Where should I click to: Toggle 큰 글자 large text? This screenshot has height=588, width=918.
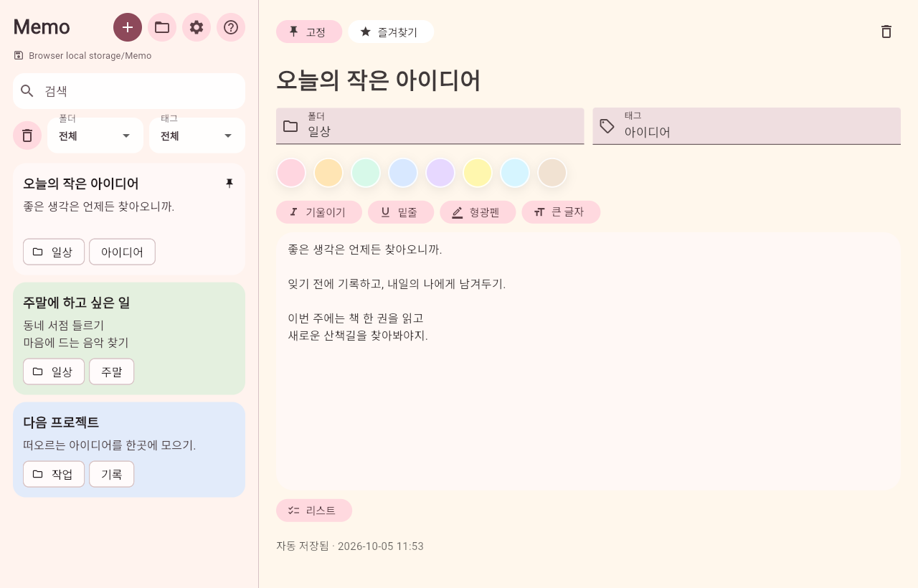pyautogui.click(x=561, y=212)
